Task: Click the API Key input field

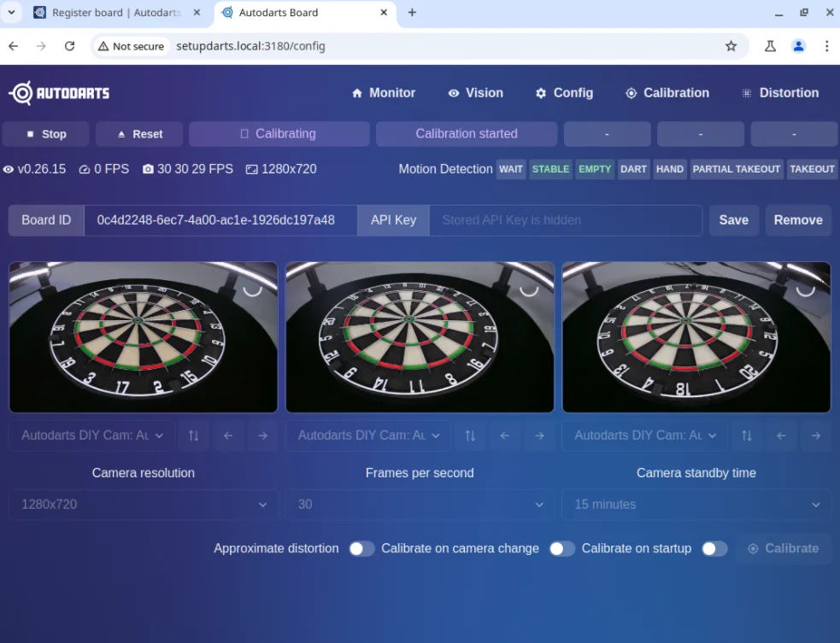Action: (x=565, y=220)
